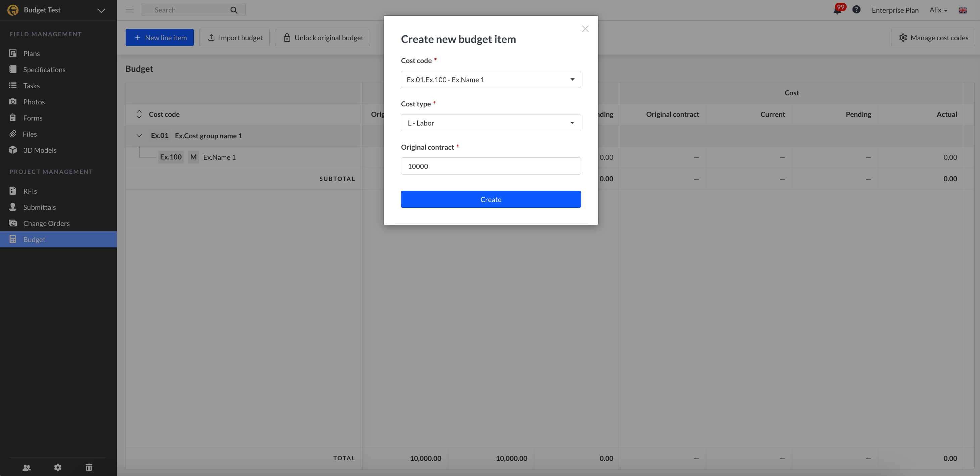Viewport: 980px width, 476px height.
Task: Open the Alix user menu
Action: click(938, 10)
